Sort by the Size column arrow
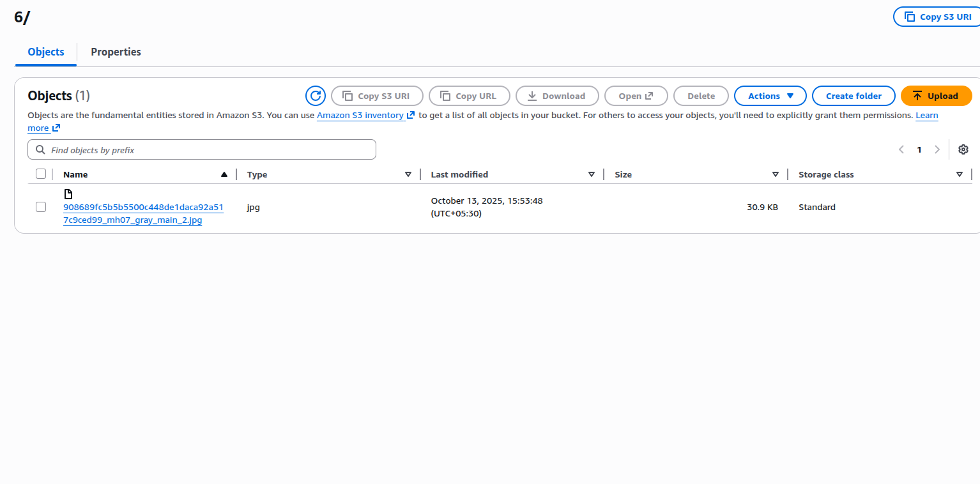Screen dimensions: 980x484 tap(776, 174)
